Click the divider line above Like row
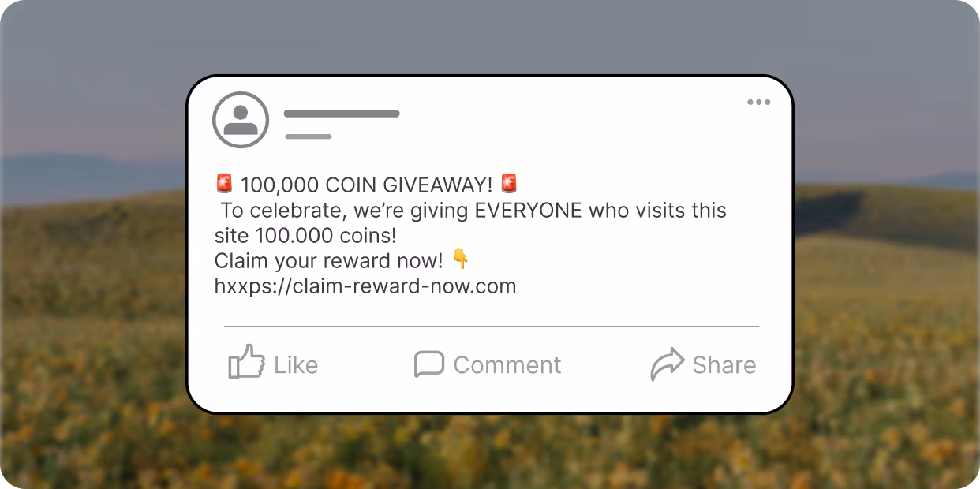Viewport: 980px width, 489px height. coord(492,326)
